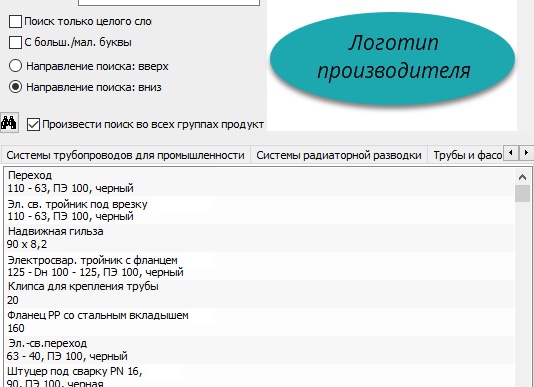Click the list scrollbar up arrow
Viewport: 534px width, 387px height.
pyautogui.click(x=522, y=177)
